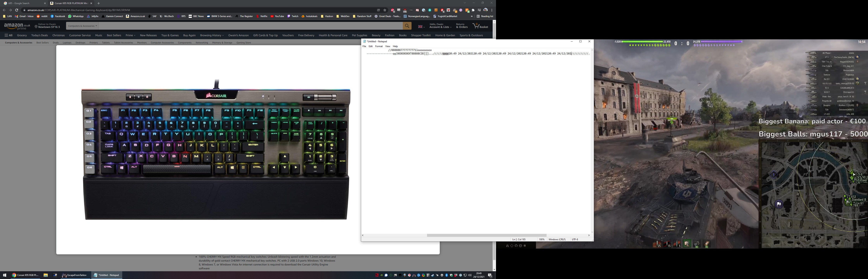868x279 pixels.
Task: Open a new Chrome tab
Action: click(x=98, y=3)
